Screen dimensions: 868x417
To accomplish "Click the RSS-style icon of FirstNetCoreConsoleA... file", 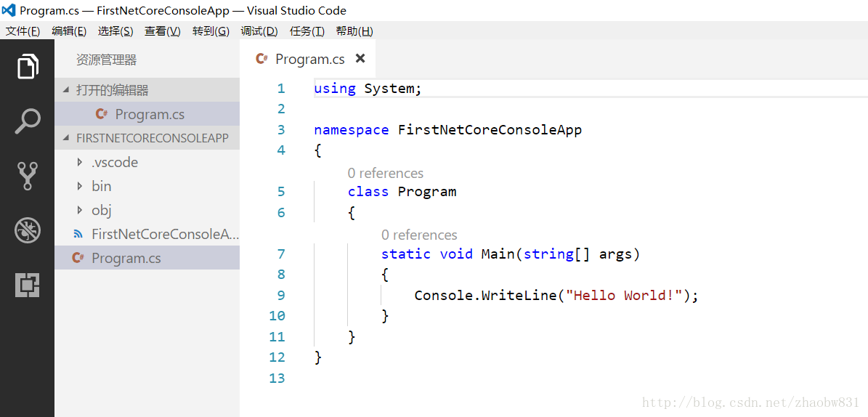I will coord(78,234).
